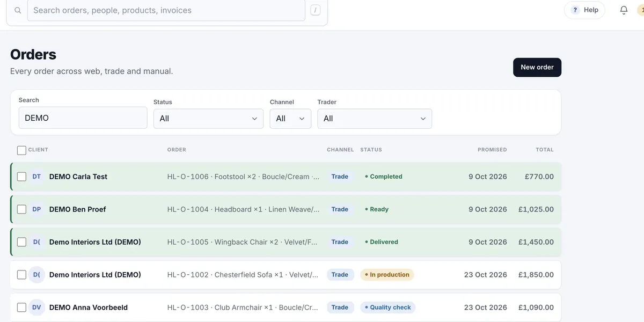This screenshot has height=322, width=644.
Task: Click the HL-O-1005 Wingback Chair order text
Action: coord(243,242)
